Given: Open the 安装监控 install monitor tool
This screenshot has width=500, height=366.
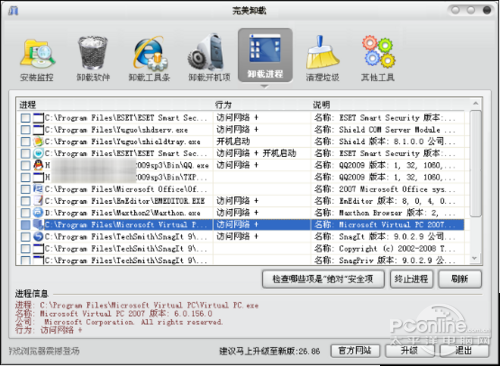Looking at the screenshot, I should click(x=37, y=60).
